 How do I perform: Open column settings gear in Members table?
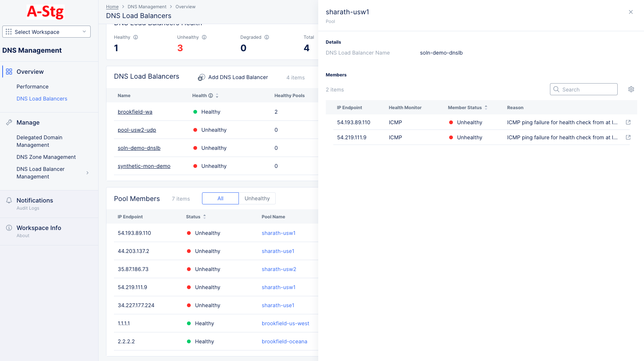point(631,89)
